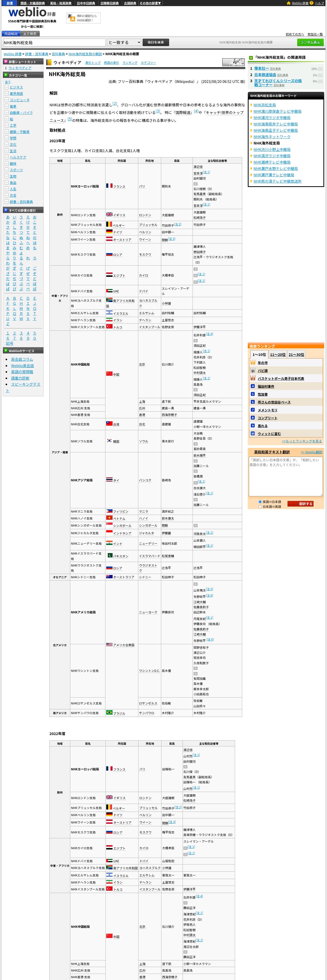Click the gold crown rank 1 icon
Viewport: 327px width, 980px height.
[x=253, y=363]
